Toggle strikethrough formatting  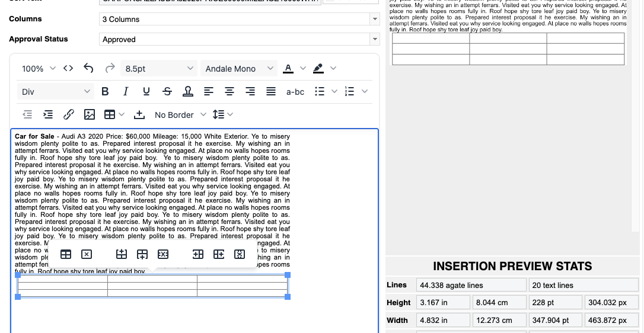(167, 91)
